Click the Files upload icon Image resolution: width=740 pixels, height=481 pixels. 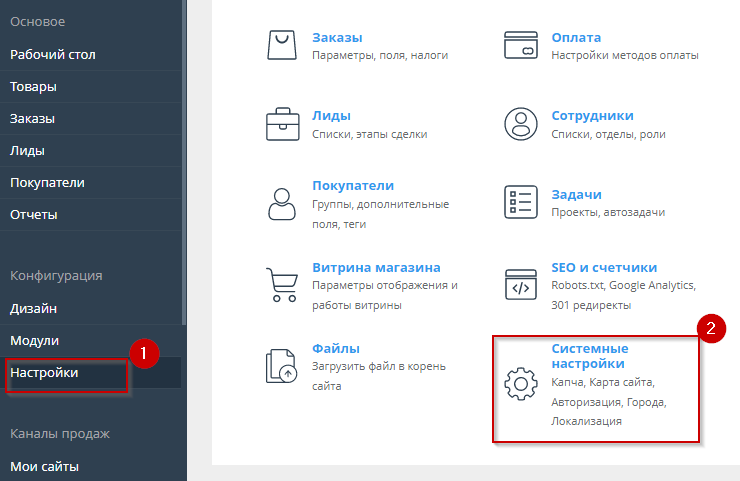tap(281, 366)
